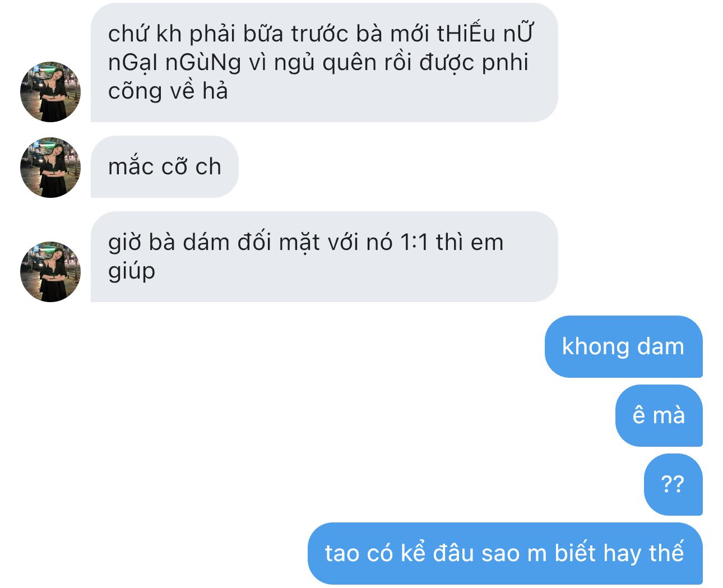Tap avatar next to 'chứ kh phải bữa trước' message
This screenshot has height=588, width=723.
click(50, 92)
